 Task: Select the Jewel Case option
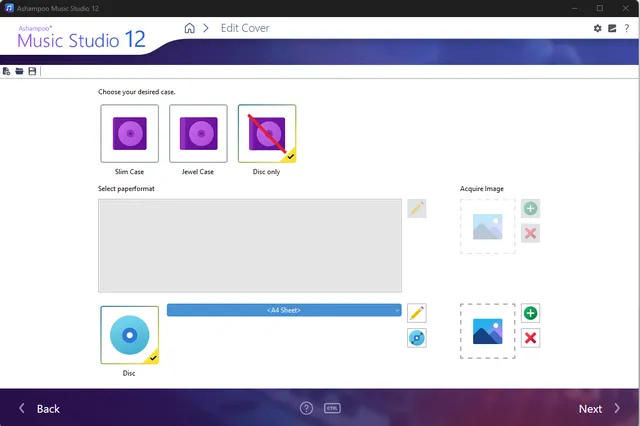coord(198,133)
